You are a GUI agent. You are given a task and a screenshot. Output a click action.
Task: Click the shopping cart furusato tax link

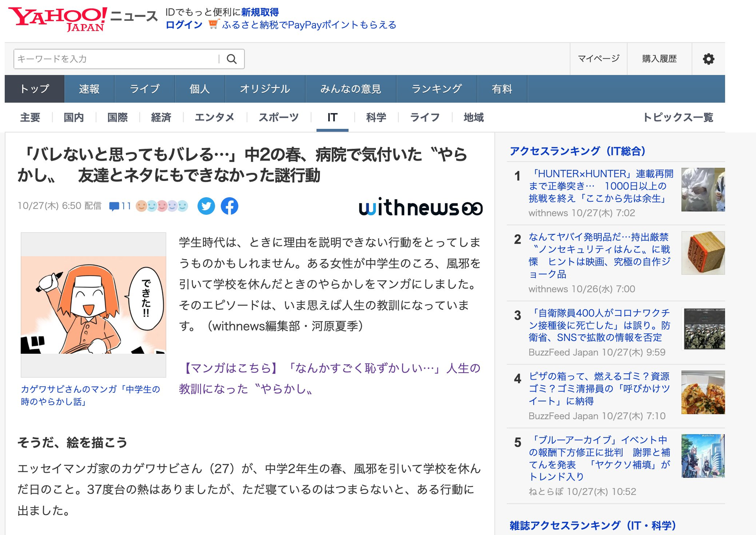[x=309, y=25]
